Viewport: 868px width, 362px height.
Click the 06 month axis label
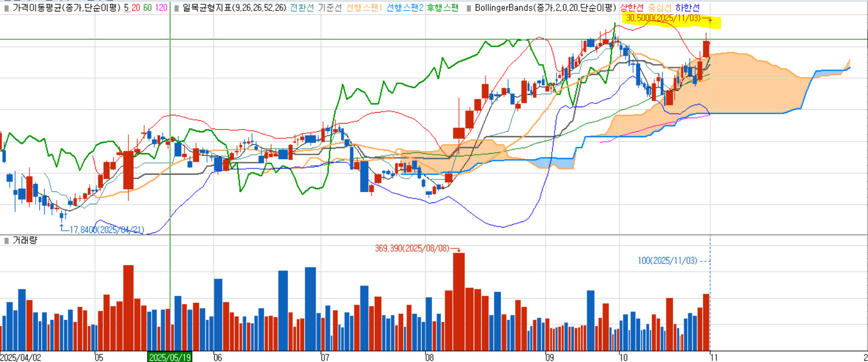point(218,358)
